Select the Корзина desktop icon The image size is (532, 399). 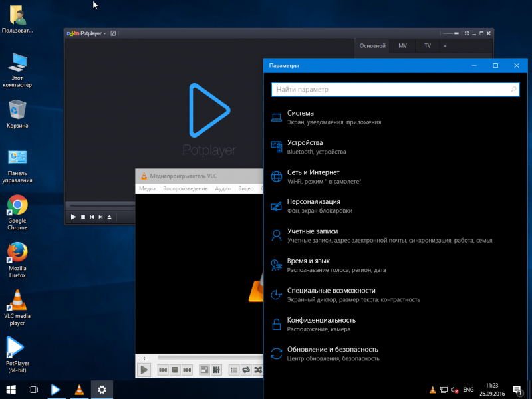(17, 114)
